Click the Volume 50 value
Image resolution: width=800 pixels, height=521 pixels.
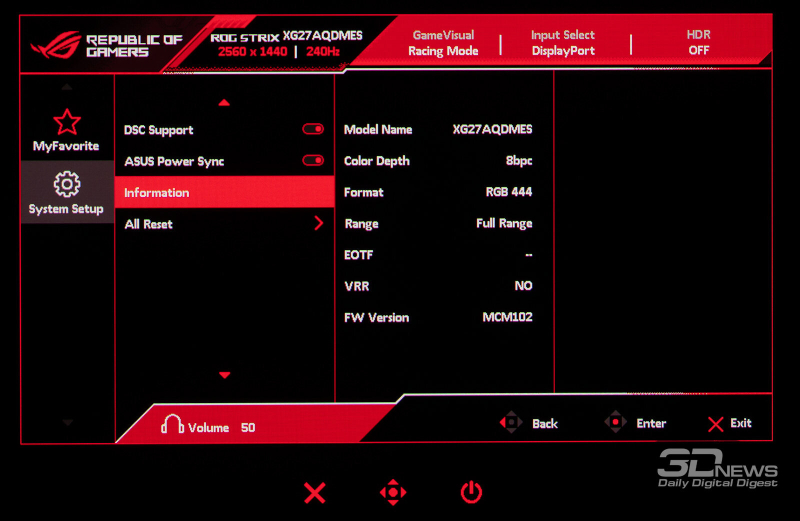[x=248, y=427]
